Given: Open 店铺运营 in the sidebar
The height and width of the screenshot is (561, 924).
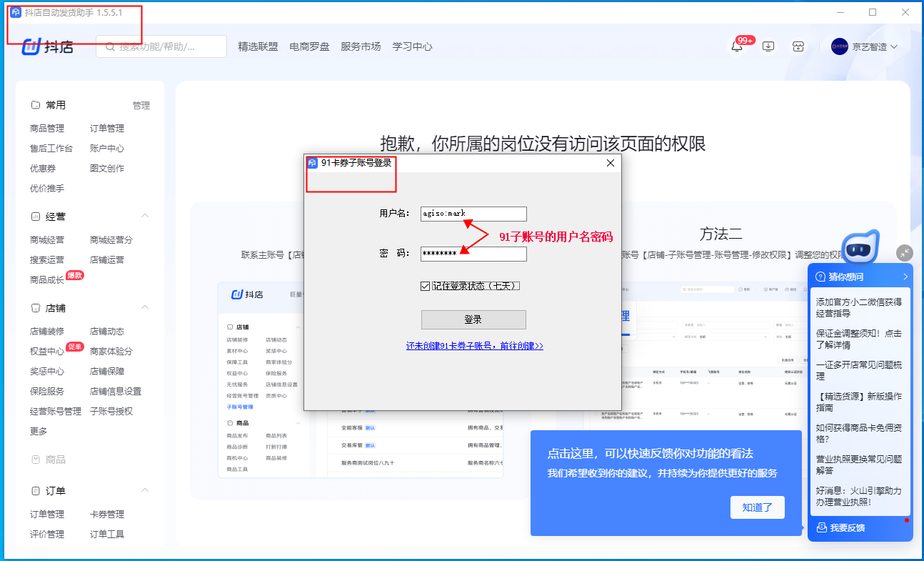Looking at the screenshot, I should point(107,260).
